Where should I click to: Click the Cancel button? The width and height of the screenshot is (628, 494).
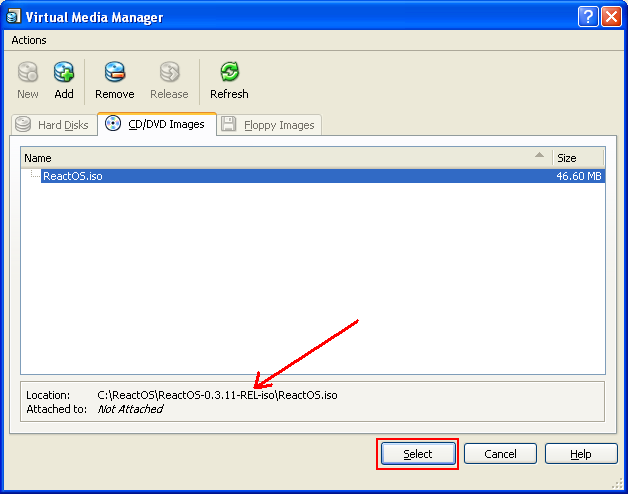click(500, 454)
